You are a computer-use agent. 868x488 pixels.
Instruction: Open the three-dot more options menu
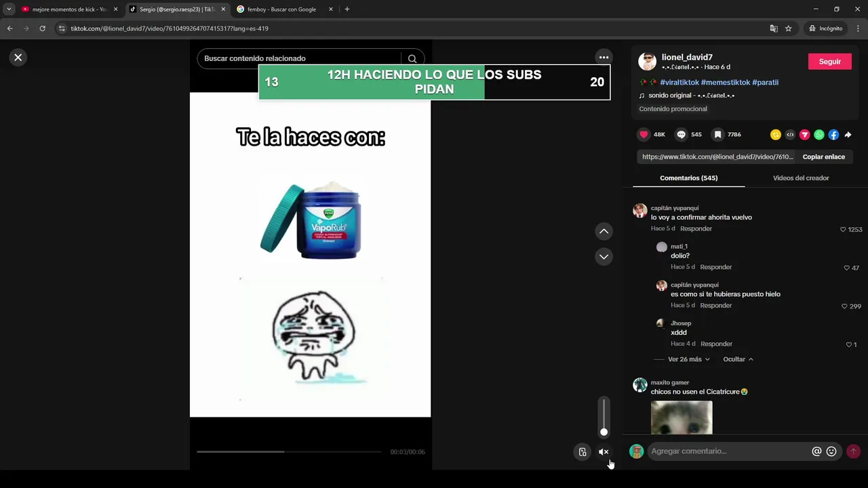[x=604, y=58]
